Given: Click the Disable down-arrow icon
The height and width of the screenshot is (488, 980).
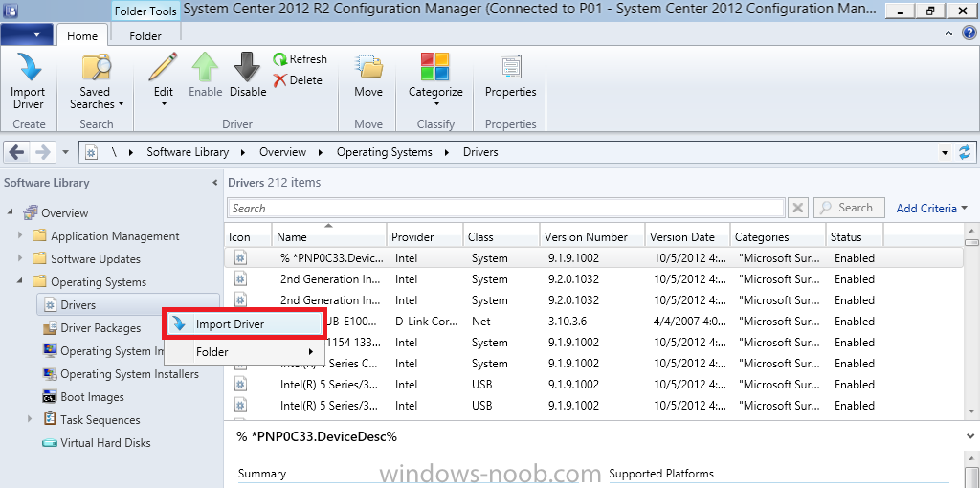Looking at the screenshot, I should pyautogui.click(x=248, y=66).
